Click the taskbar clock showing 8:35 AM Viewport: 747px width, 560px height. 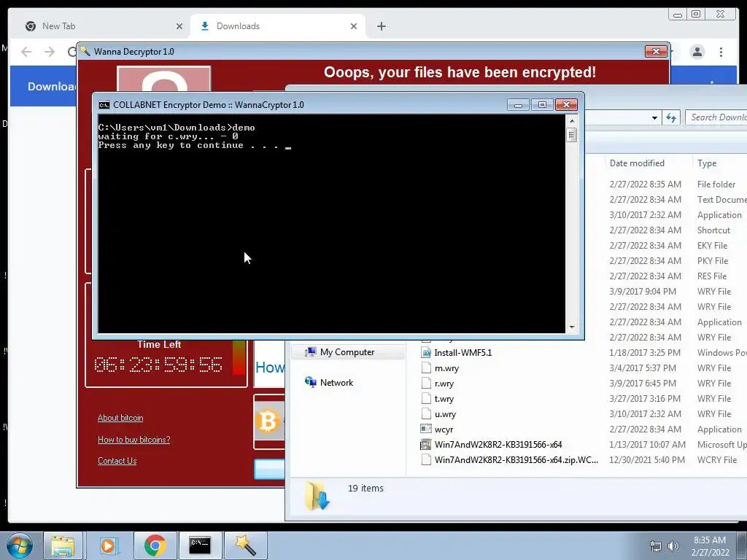pyautogui.click(x=710, y=546)
